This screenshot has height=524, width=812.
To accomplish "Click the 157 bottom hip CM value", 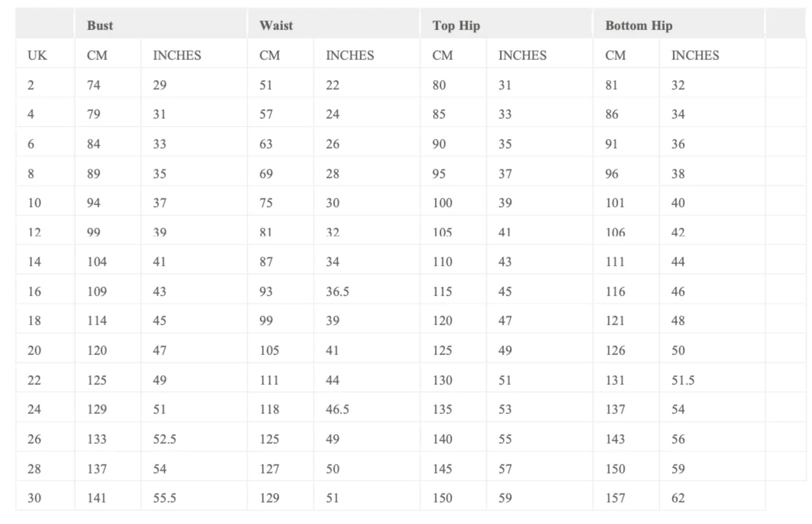I will (615, 498).
